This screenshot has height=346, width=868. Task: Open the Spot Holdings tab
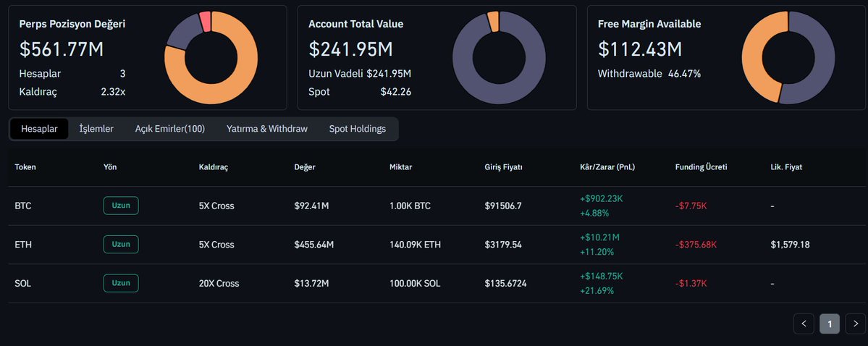(x=358, y=129)
